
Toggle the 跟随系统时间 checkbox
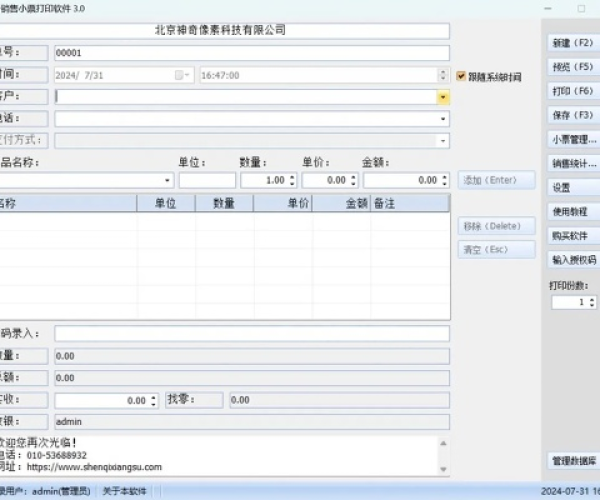click(461, 77)
